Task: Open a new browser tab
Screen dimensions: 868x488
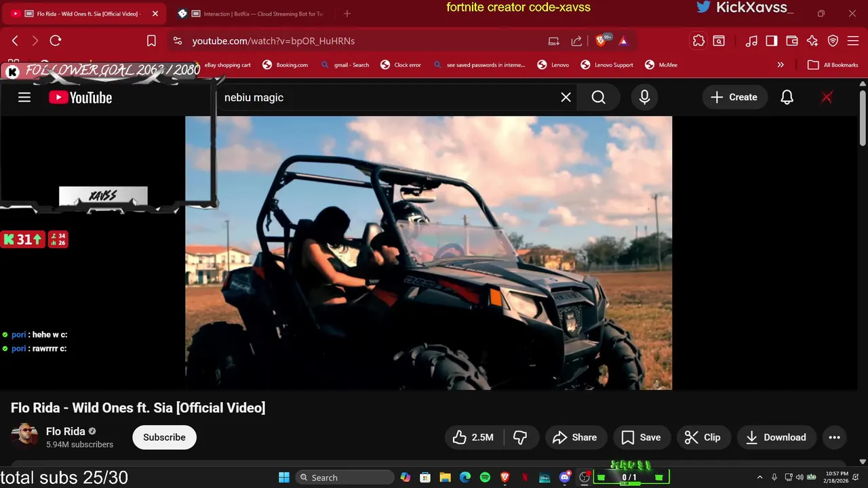Action: pyautogui.click(x=347, y=14)
